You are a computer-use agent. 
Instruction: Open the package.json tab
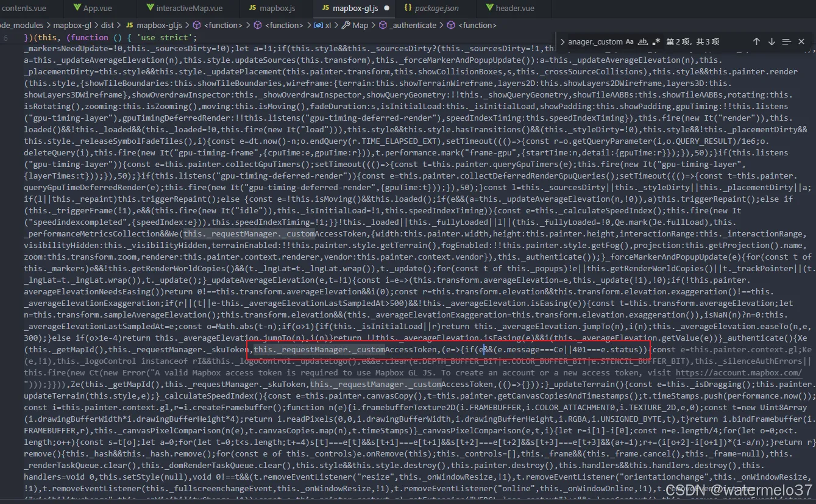click(x=435, y=9)
